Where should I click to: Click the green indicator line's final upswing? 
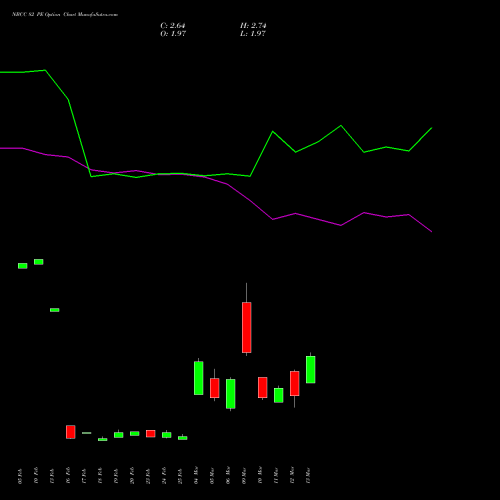(420, 139)
